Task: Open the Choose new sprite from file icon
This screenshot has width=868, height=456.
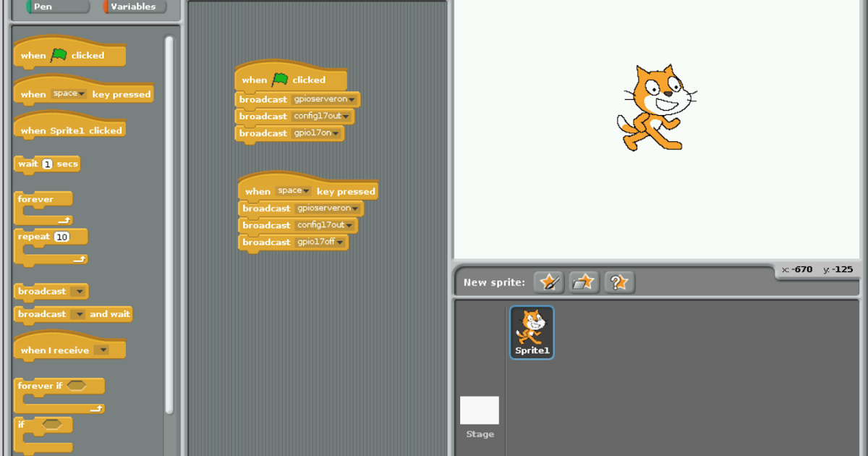Action: pyautogui.click(x=583, y=283)
